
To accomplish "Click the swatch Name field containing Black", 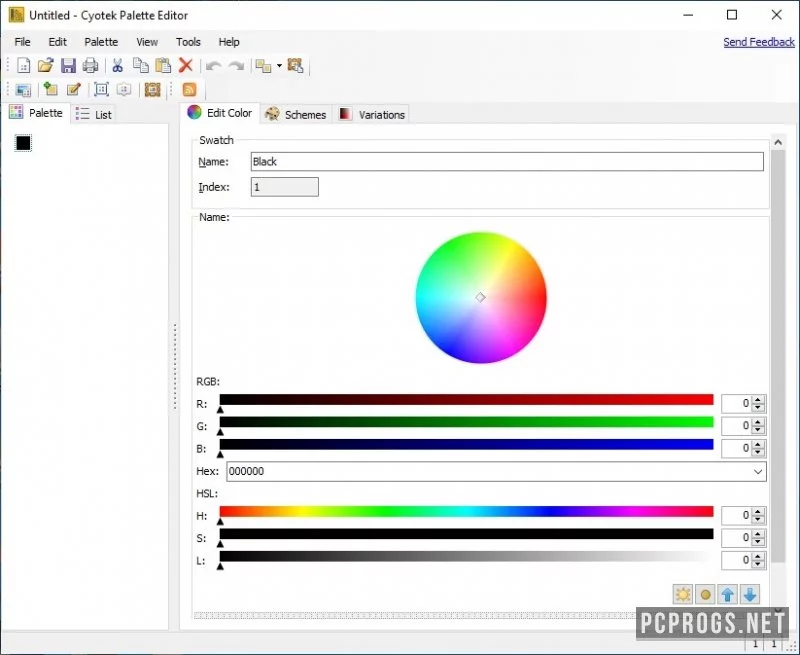I will coord(507,162).
